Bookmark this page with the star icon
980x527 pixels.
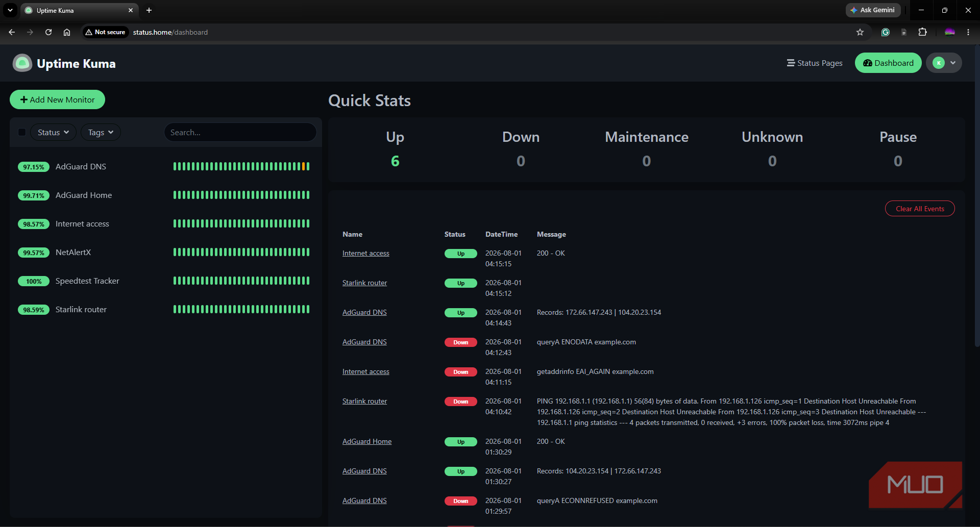coord(860,32)
